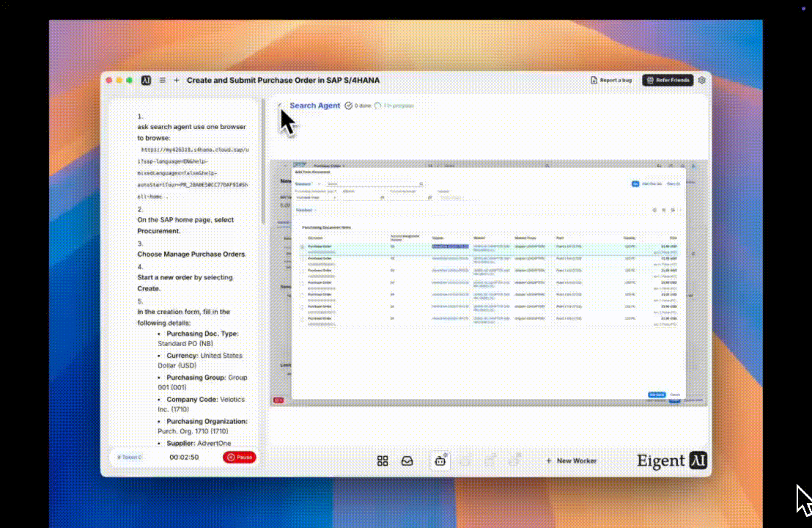
Task: Click the Token 0 counter
Action: pyautogui.click(x=130, y=457)
